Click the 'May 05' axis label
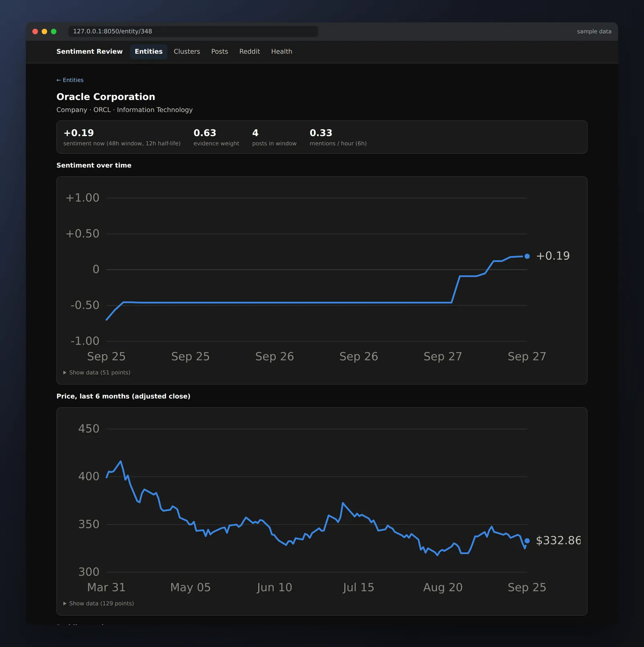Image resolution: width=644 pixels, height=647 pixels. (190, 587)
